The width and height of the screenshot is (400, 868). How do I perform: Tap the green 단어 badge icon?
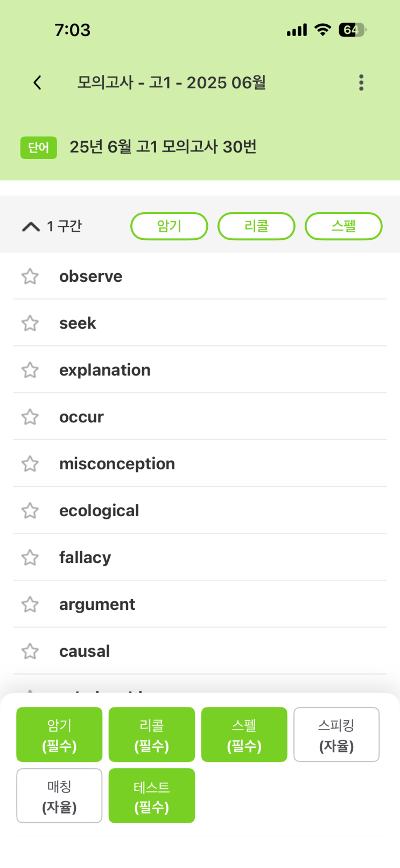point(39,148)
